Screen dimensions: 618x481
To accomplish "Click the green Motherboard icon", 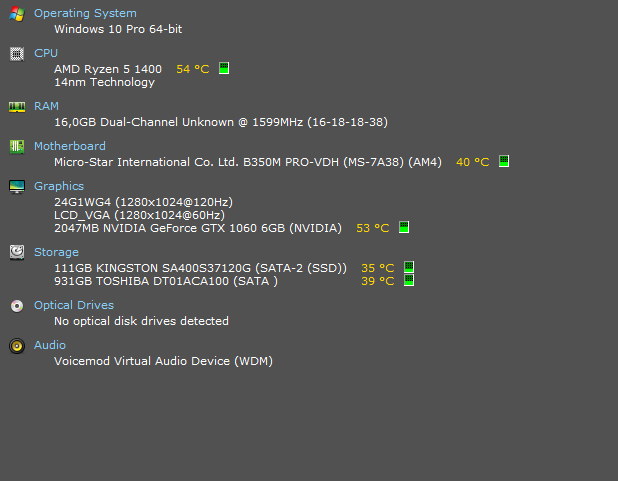I will [x=17, y=147].
